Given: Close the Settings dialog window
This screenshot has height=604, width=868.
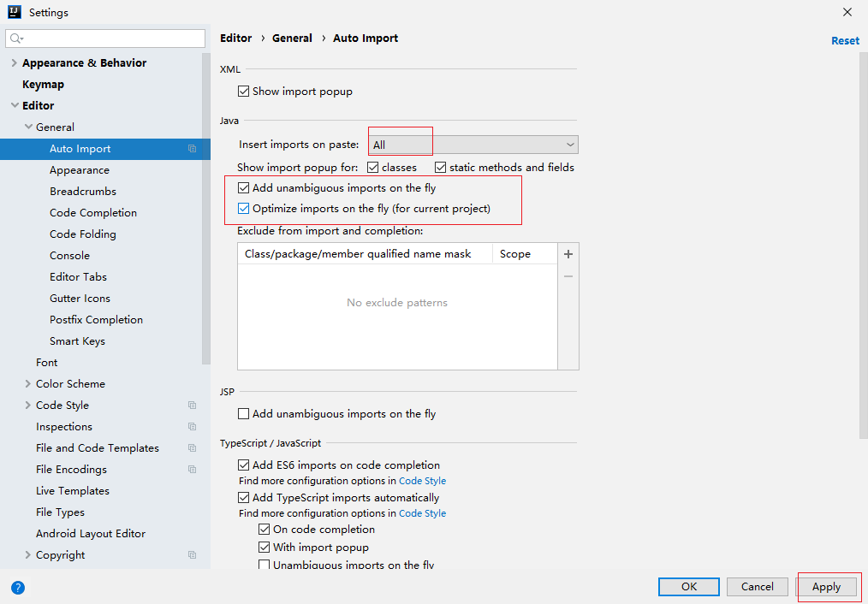Looking at the screenshot, I should click(847, 12).
